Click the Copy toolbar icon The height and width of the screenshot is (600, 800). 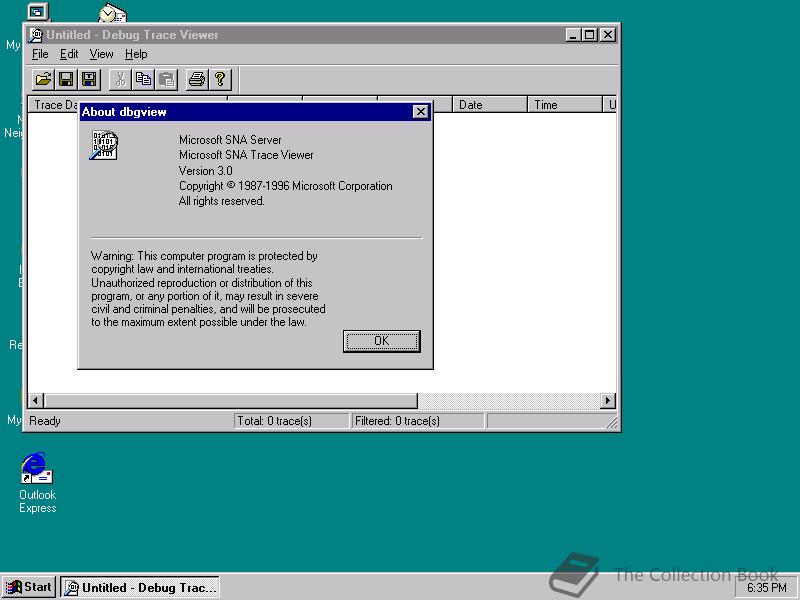(x=143, y=80)
